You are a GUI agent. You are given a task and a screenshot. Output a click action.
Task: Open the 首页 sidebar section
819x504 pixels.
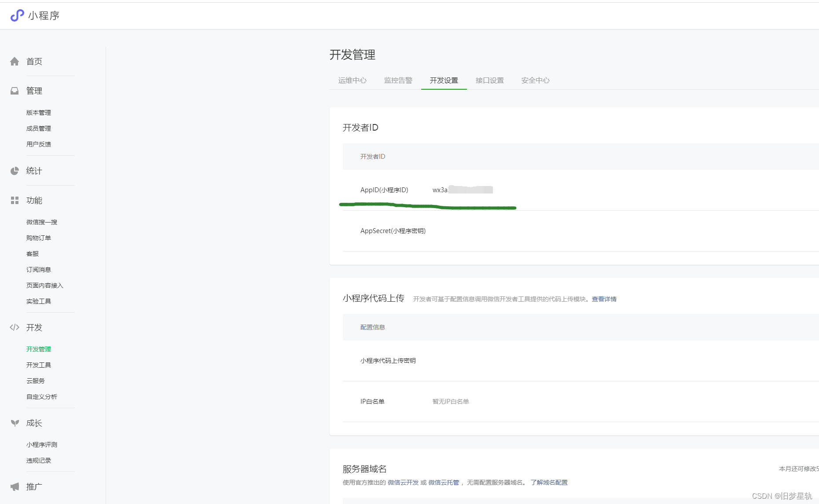point(34,62)
